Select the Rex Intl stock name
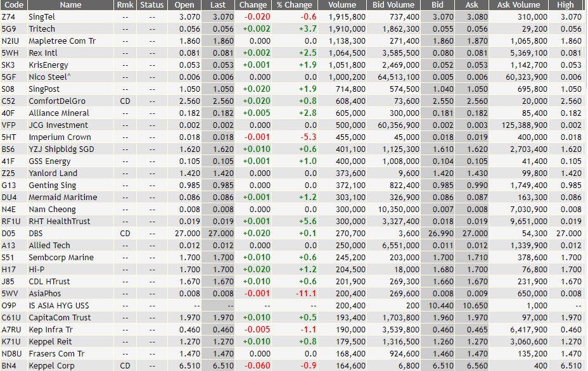 point(43,53)
